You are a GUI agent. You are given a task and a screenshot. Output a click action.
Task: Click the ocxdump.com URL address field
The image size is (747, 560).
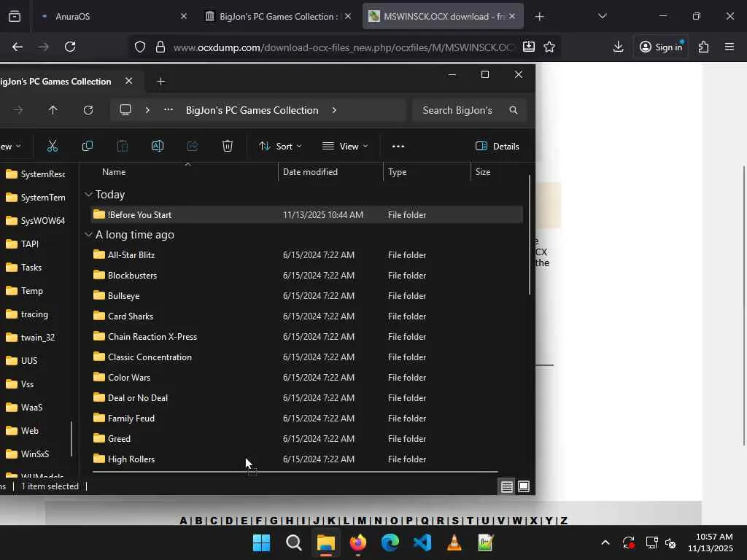tap(344, 47)
